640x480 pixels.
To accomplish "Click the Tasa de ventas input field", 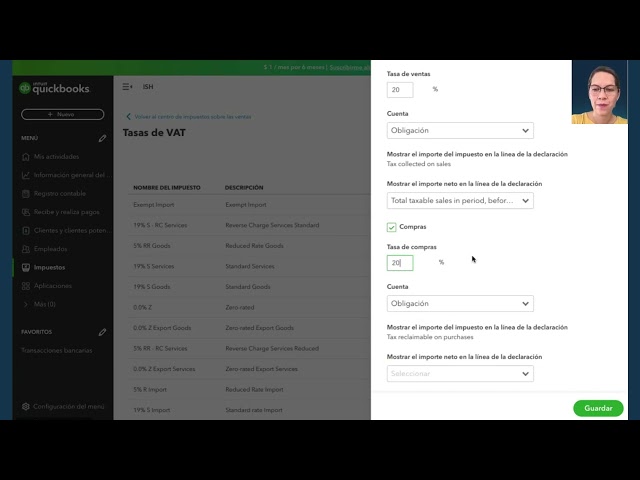I will click(400, 90).
